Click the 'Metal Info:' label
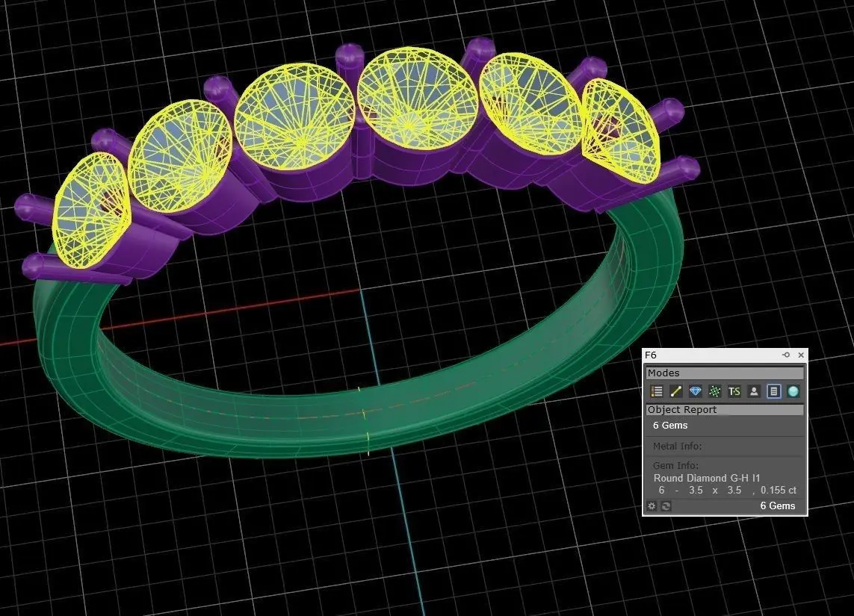The width and height of the screenshot is (854, 616). (678, 447)
